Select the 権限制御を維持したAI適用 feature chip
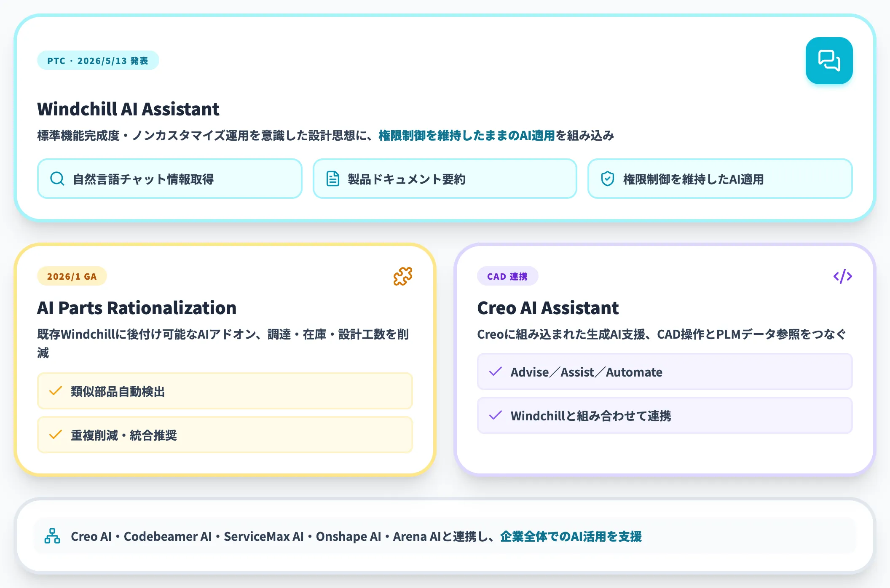 click(720, 179)
